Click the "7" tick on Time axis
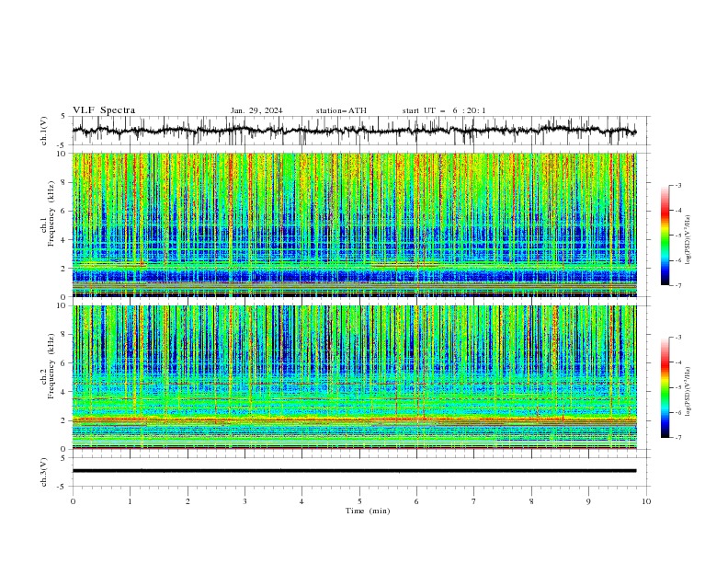 474,501
